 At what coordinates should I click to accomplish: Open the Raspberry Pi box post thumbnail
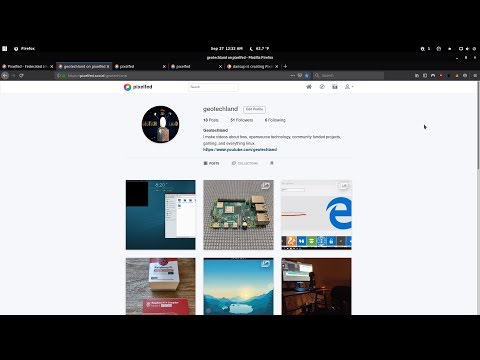(161, 286)
